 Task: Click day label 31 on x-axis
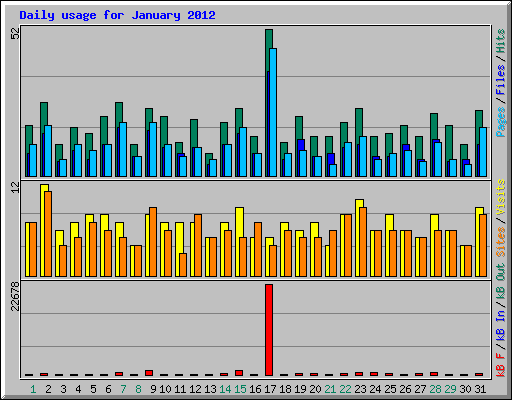(x=480, y=389)
